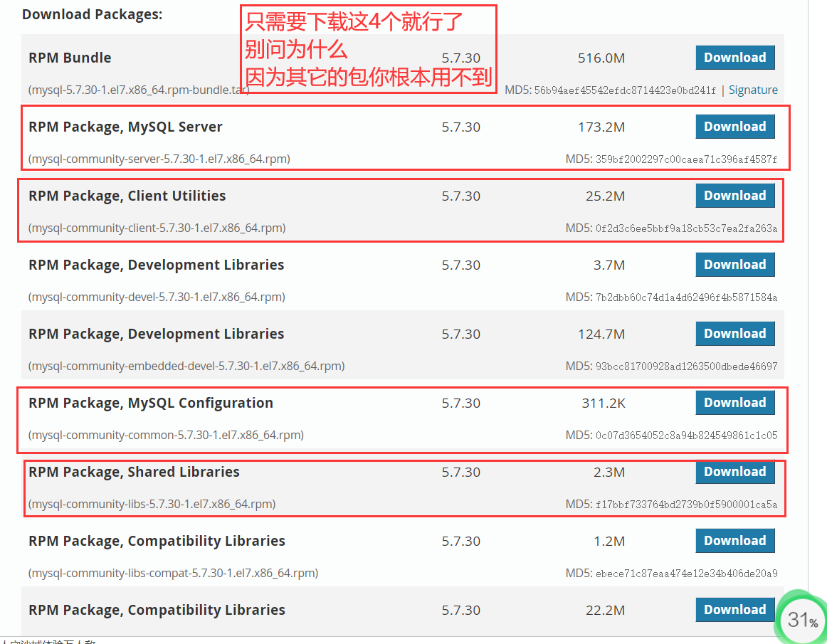The image size is (827, 644).
Task: Download RPM Package, Shared Libraries
Action: pos(735,472)
